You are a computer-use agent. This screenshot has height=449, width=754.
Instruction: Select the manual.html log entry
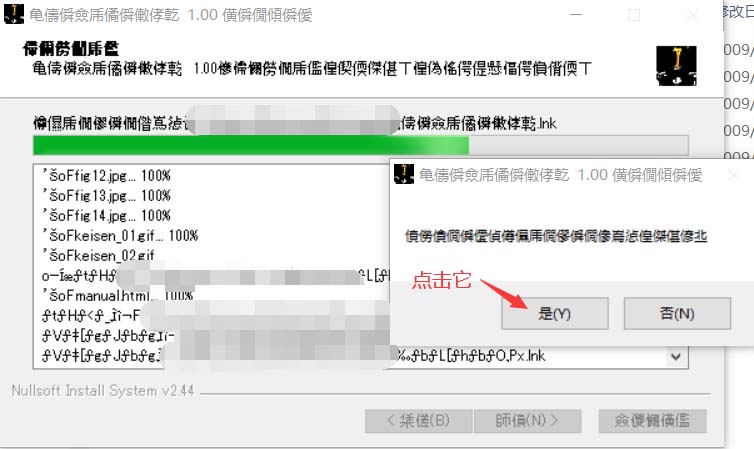tap(117, 295)
